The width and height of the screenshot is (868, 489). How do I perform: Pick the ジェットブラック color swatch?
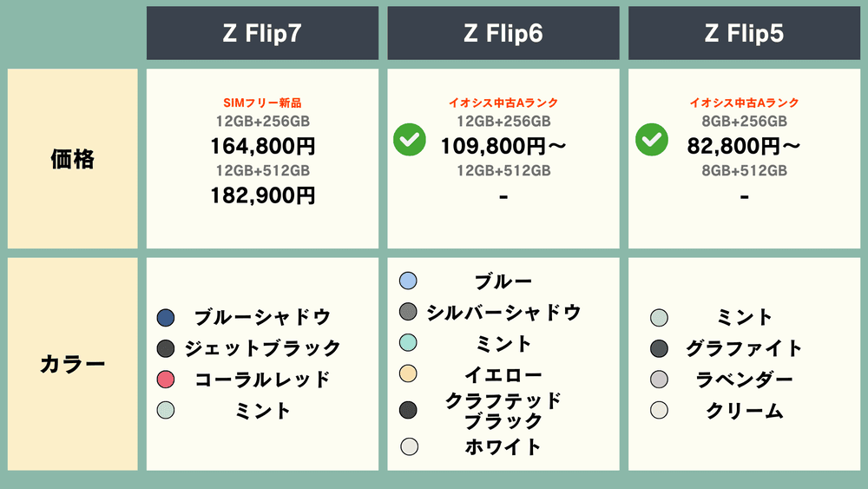click(167, 349)
